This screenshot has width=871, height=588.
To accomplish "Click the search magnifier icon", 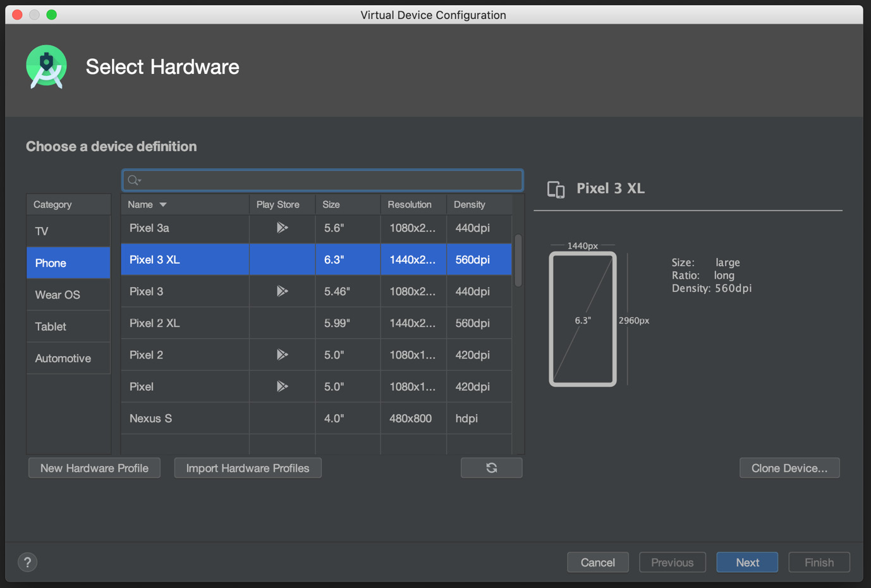I will (134, 180).
